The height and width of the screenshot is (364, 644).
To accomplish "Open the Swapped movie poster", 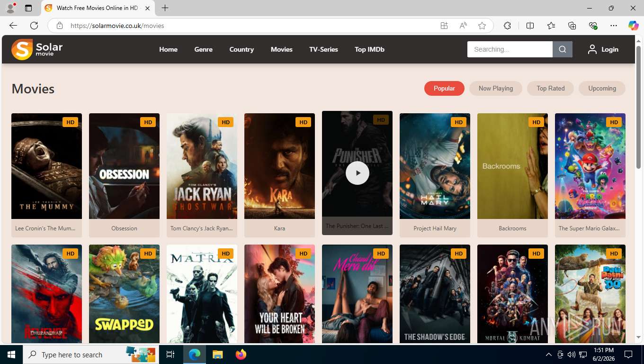I will [x=124, y=294].
